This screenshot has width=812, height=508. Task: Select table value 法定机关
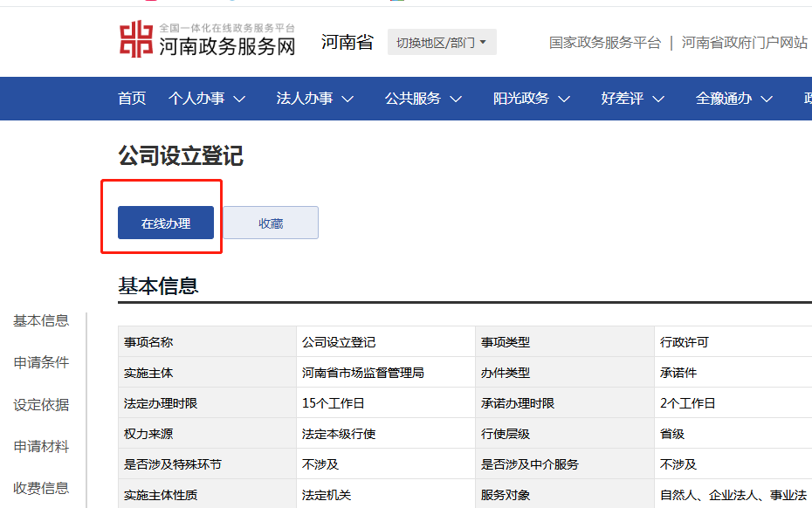[327, 495]
